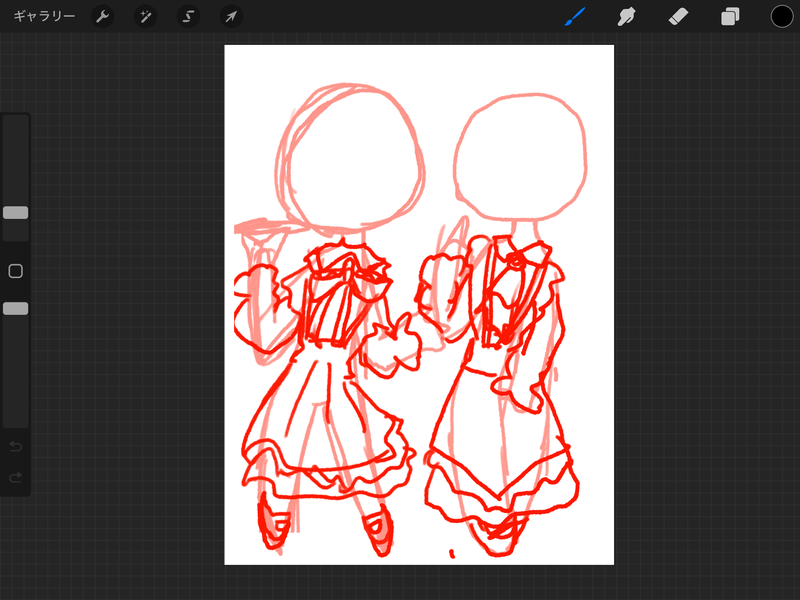The height and width of the screenshot is (600, 800).
Task: Open the black color swatch picker
Action: (x=782, y=16)
